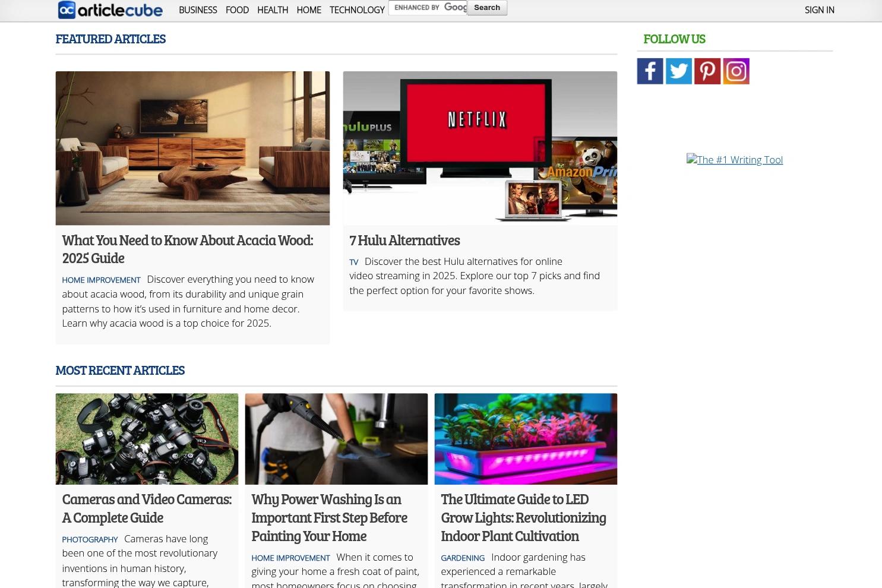This screenshot has width=882, height=588.
Task: Click the Facebook icon under Follow Us
Action: pos(650,71)
